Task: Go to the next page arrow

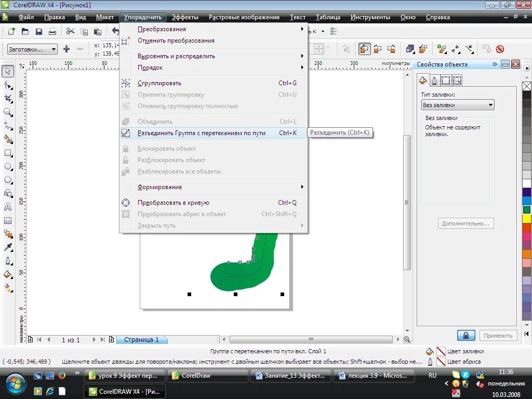Action: (x=94, y=340)
